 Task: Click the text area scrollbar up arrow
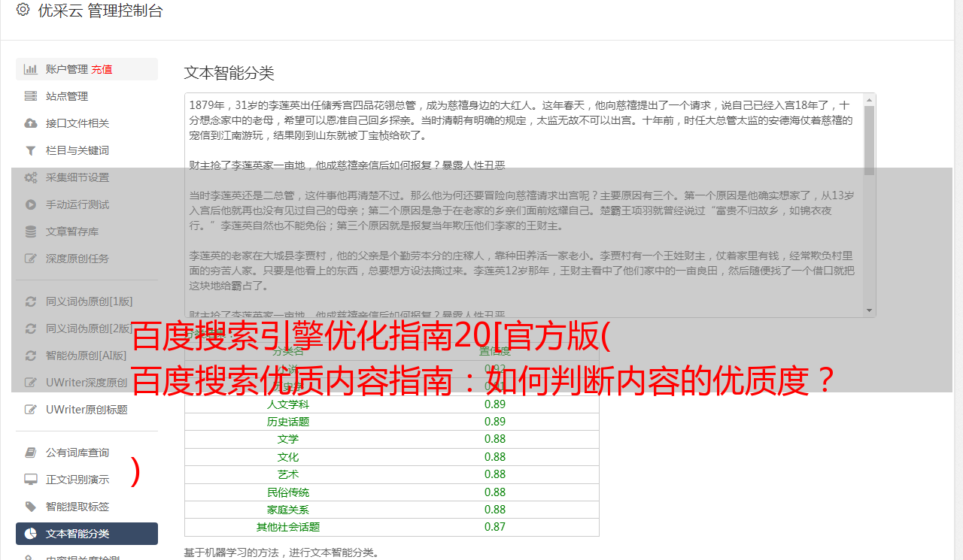tap(870, 100)
